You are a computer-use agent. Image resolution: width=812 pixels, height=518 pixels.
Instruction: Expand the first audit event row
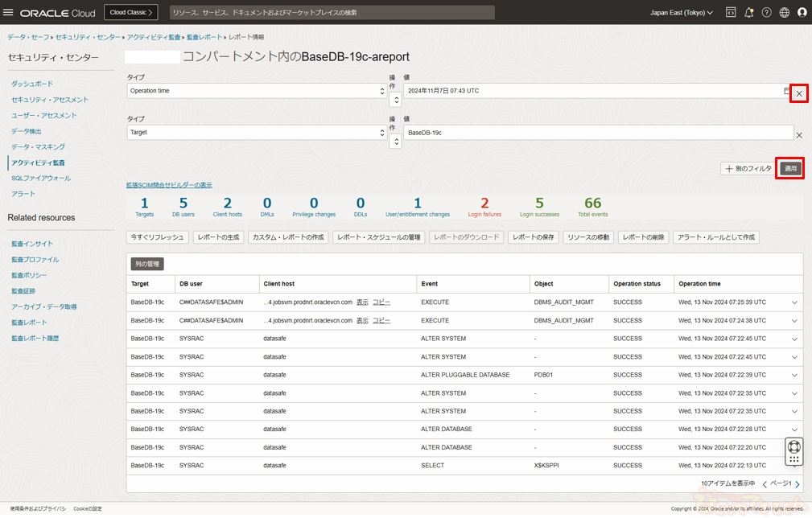click(794, 302)
